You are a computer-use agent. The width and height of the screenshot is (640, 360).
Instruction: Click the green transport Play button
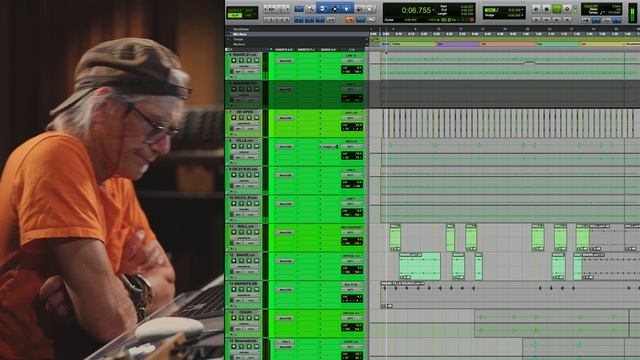pyautogui.click(x=557, y=9)
